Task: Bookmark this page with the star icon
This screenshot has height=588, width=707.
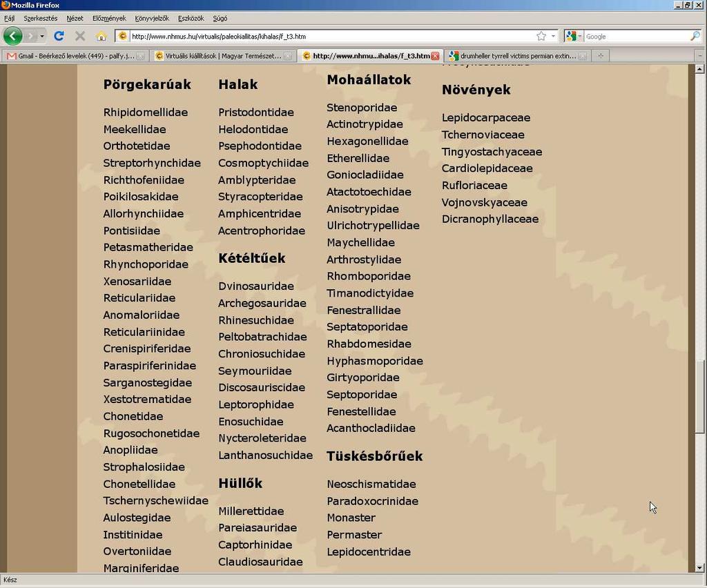Action: [541, 36]
